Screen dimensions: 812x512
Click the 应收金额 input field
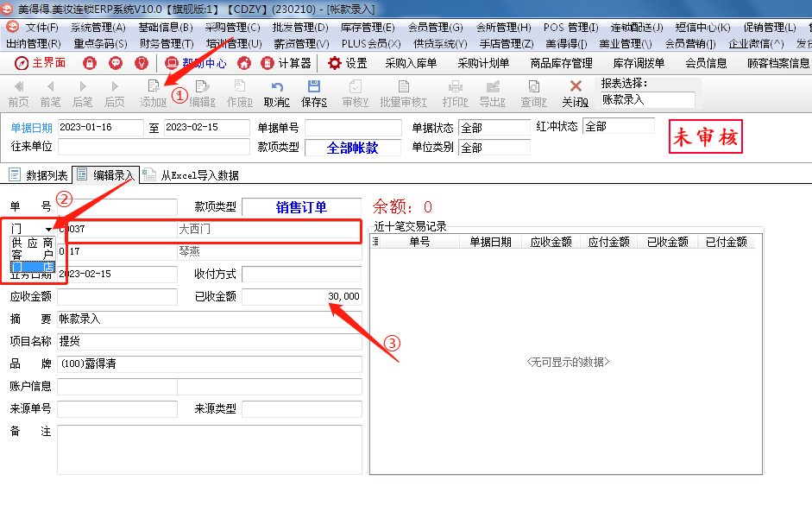pos(117,296)
